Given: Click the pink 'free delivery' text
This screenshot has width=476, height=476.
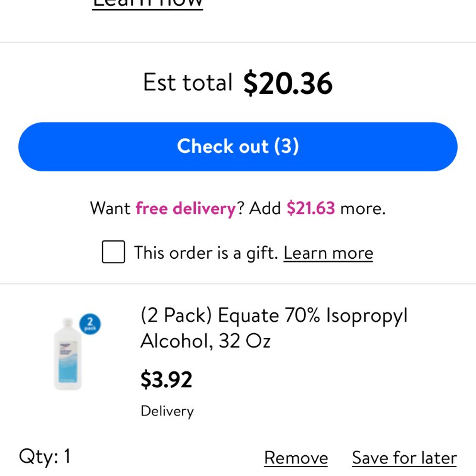Looking at the screenshot, I should (x=186, y=209).
